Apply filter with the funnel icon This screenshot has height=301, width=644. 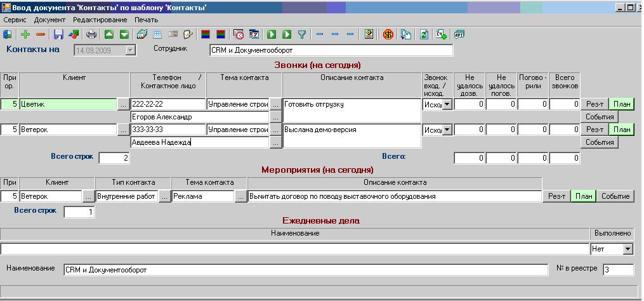pos(302,34)
